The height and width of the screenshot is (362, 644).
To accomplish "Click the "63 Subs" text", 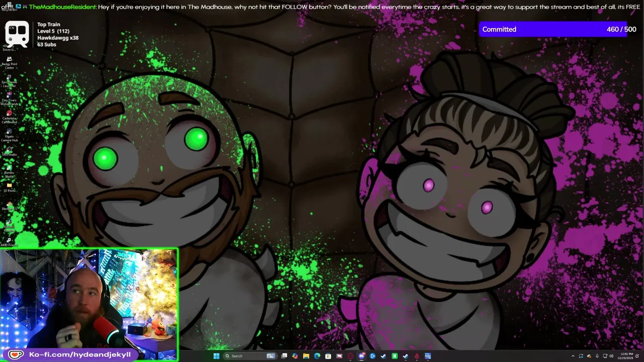I will click(47, 44).
